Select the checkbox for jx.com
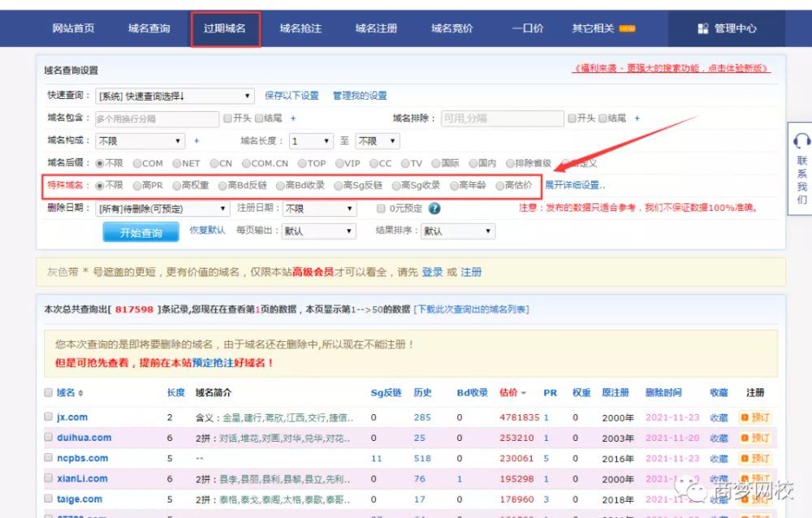This screenshot has height=518, width=812. coord(48,417)
